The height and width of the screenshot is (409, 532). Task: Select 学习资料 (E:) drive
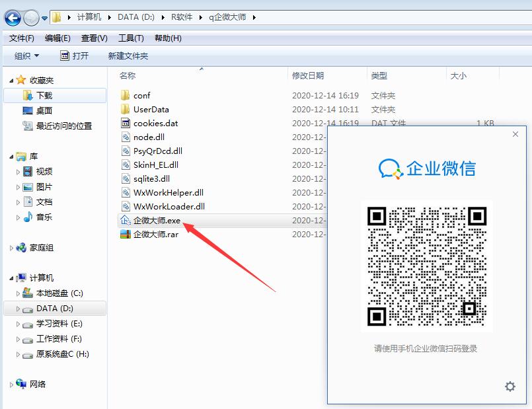(x=59, y=324)
